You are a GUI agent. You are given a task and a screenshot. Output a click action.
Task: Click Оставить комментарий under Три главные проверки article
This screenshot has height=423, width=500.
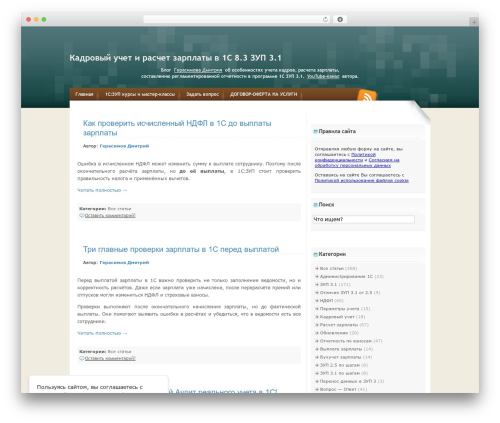pyautogui.click(x=110, y=358)
